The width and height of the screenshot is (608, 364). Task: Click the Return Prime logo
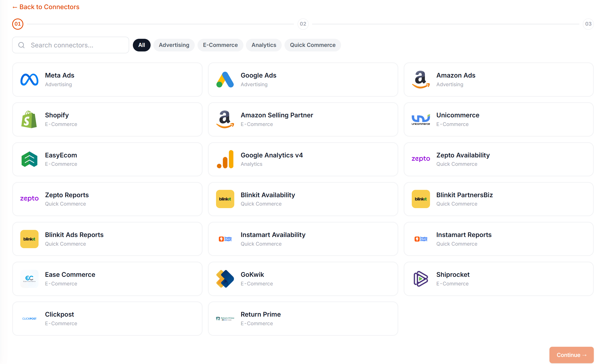[x=225, y=319]
